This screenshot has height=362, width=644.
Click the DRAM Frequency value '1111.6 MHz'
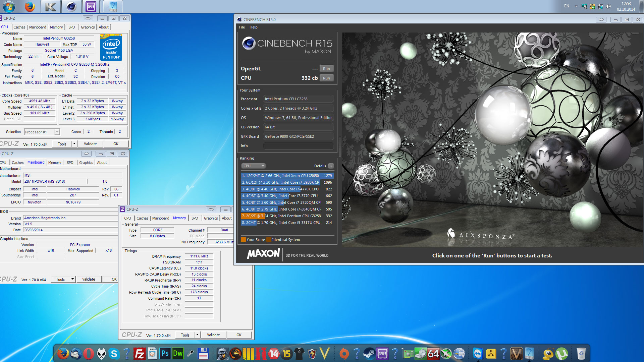coord(199,256)
